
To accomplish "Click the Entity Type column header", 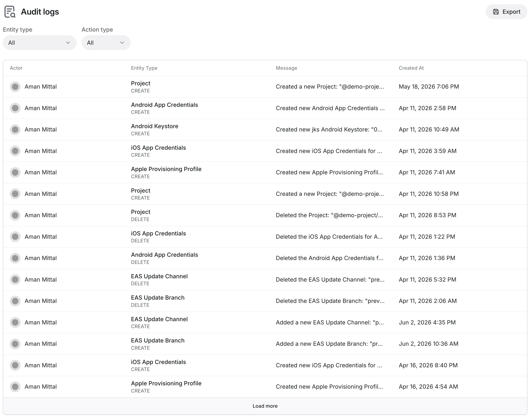I will 144,68.
